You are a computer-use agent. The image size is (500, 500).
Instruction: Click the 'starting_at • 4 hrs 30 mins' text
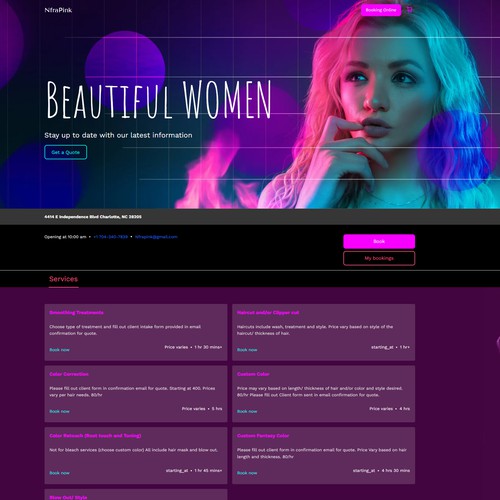(x=381, y=471)
